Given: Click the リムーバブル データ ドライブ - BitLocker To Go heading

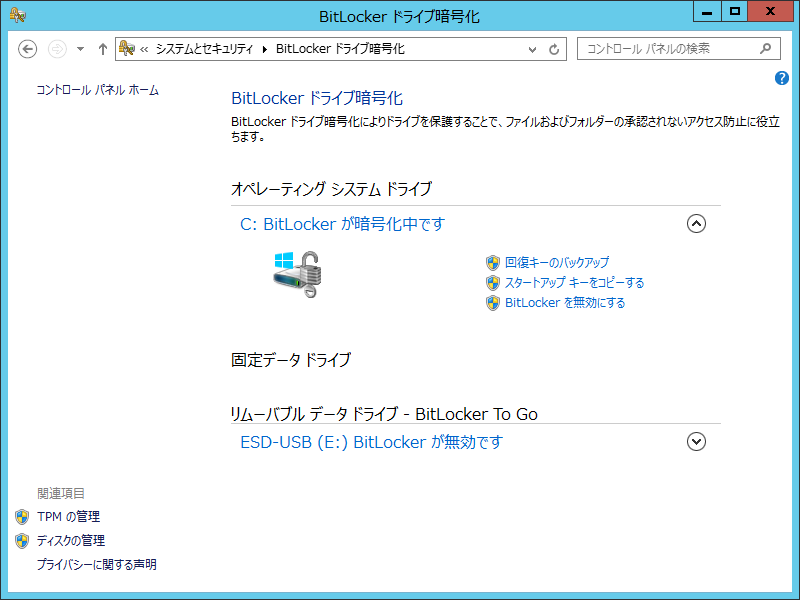Looking at the screenshot, I should 384,414.
